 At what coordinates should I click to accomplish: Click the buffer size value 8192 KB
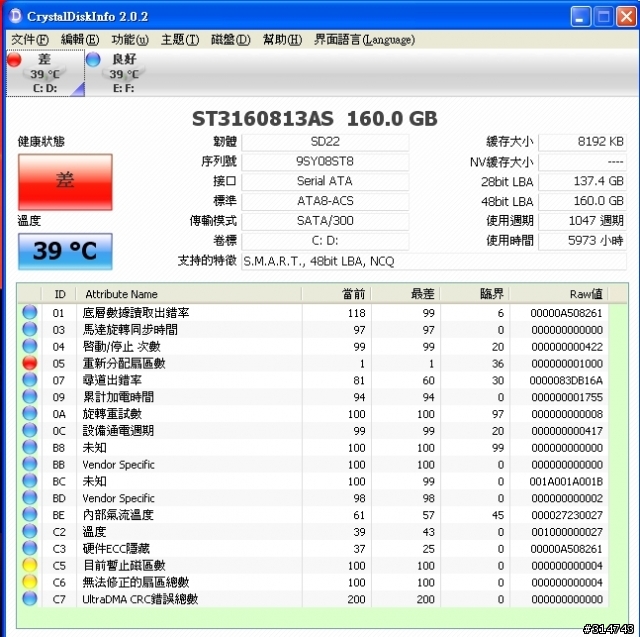(x=582, y=142)
